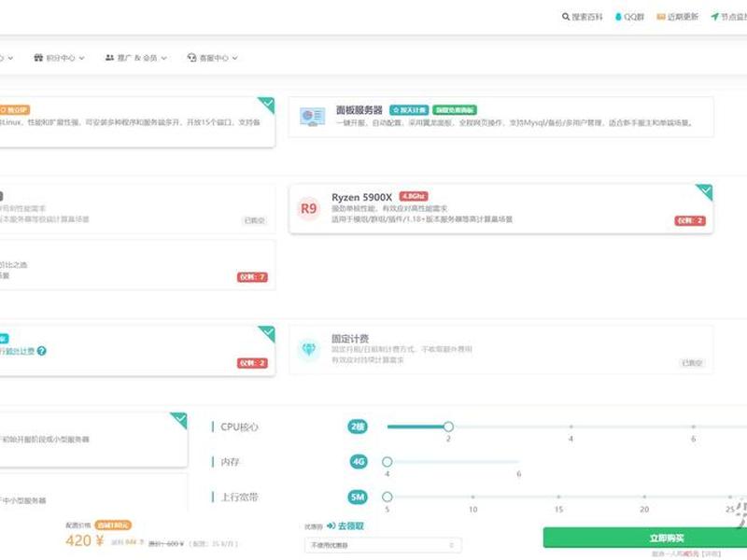The height and width of the screenshot is (560, 747).
Task: Click the 上行宽带 slider handle at 5
Action: click(x=388, y=497)
